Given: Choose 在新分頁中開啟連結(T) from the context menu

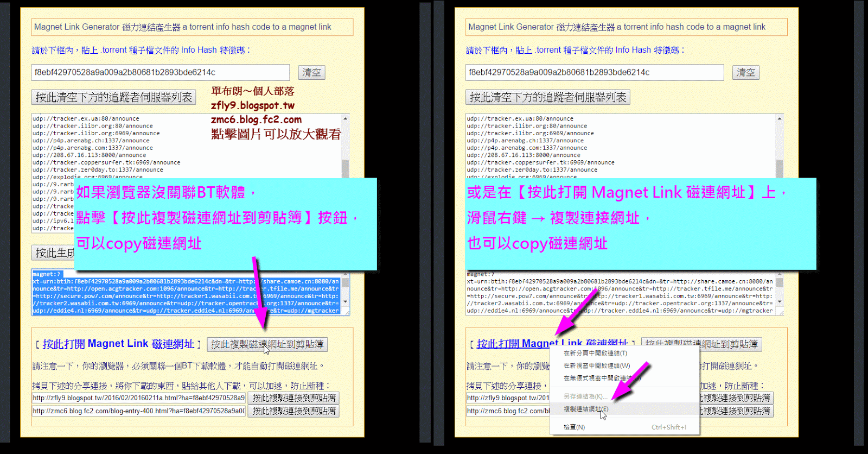Looking at the screenshot, I should click(624, 353).
